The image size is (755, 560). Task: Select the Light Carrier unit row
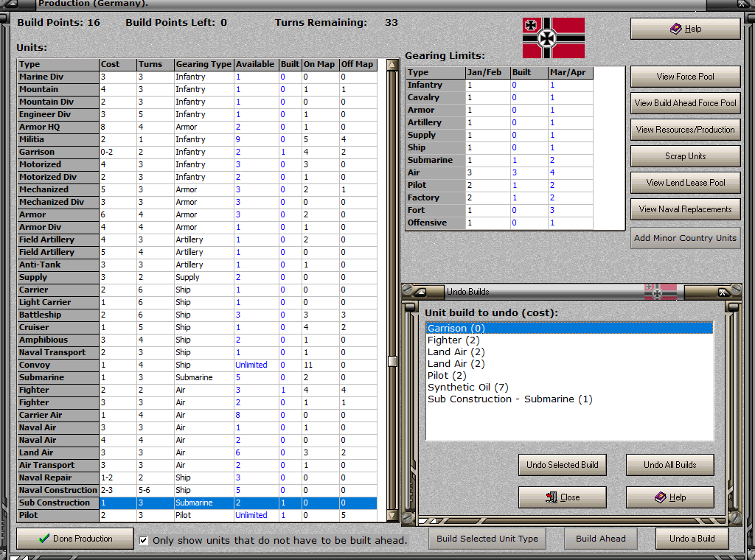coord(198,302)
